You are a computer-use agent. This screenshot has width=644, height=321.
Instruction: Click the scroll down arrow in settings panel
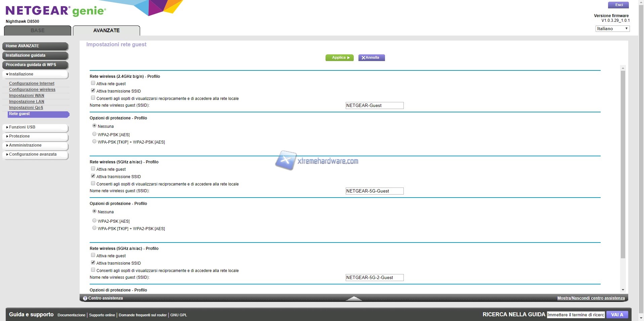[623, 290]
